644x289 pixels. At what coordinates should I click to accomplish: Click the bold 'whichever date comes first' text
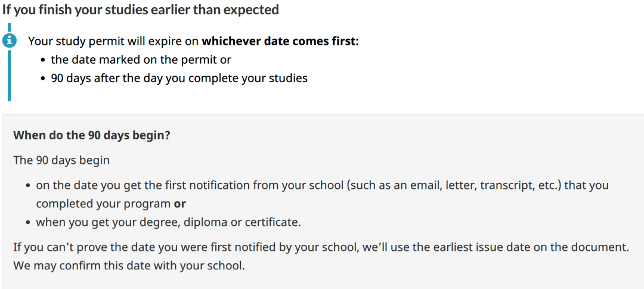tap(280, 42)
